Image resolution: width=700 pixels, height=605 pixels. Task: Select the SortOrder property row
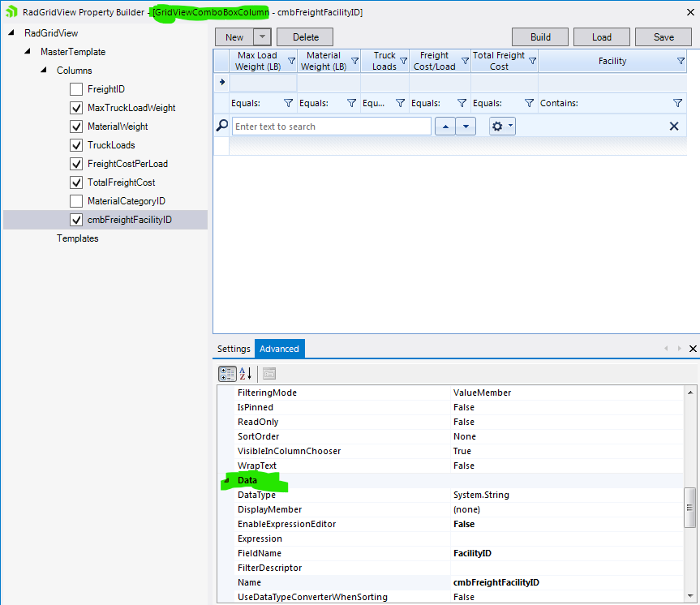click(x=450, y=436)
